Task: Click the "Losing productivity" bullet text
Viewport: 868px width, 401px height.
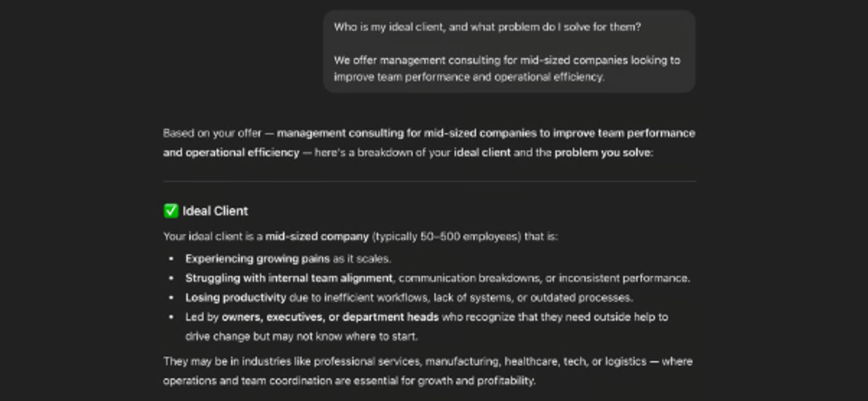Action: (x=236, y=297)
